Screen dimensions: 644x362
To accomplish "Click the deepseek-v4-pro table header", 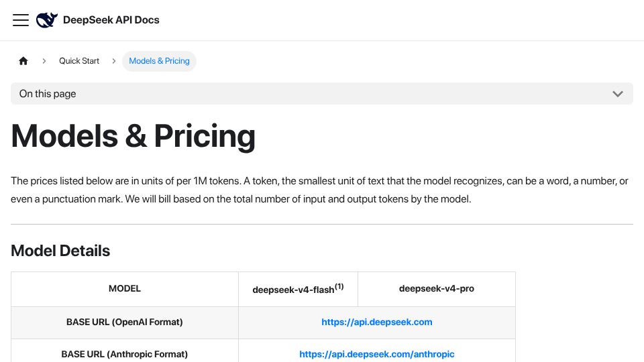I will click(x=437, y=289).
